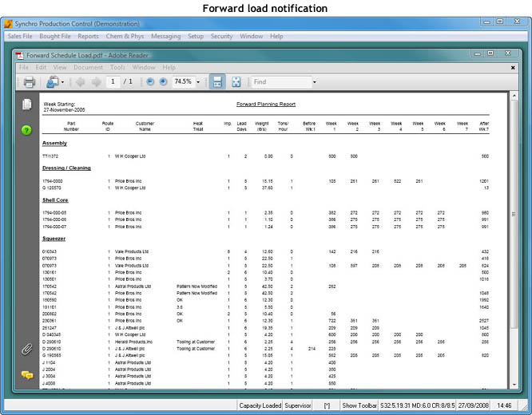Open Adobe Reader Tools menu
This screenshot has width=532, height=415.
click(x=117, y=68)
